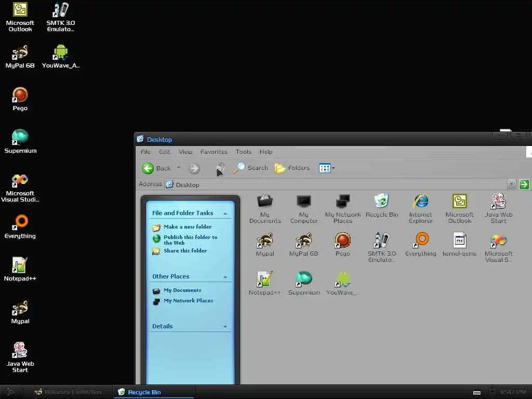This screenshot has width=532, height=399.
Task: Open the Tools menu
Action: [244, 152]
